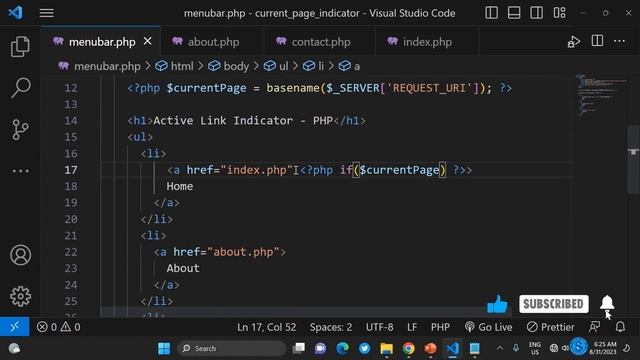Toggle primary side bar layout icon
Image resolution: width=640 pixels, height=360 pixels.
pos(491,13)
